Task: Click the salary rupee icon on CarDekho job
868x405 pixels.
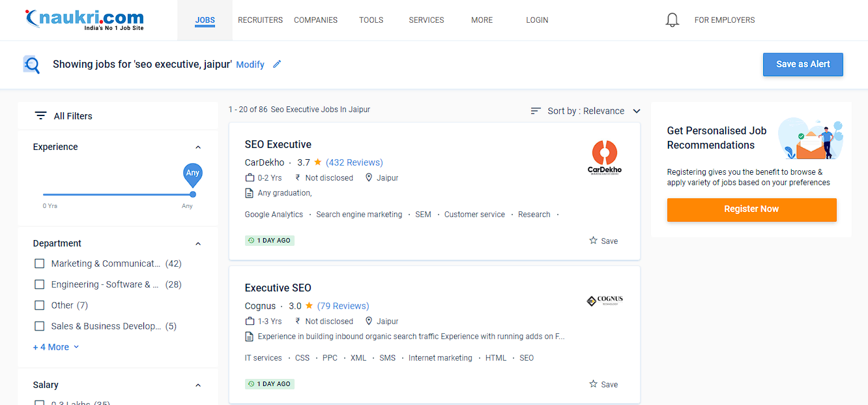Action: tap(297, 177)
